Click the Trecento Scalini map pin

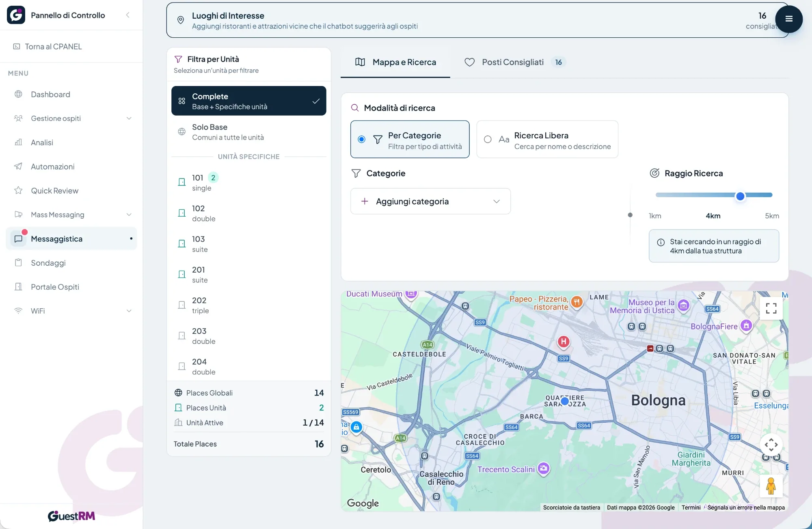[544, 469]
